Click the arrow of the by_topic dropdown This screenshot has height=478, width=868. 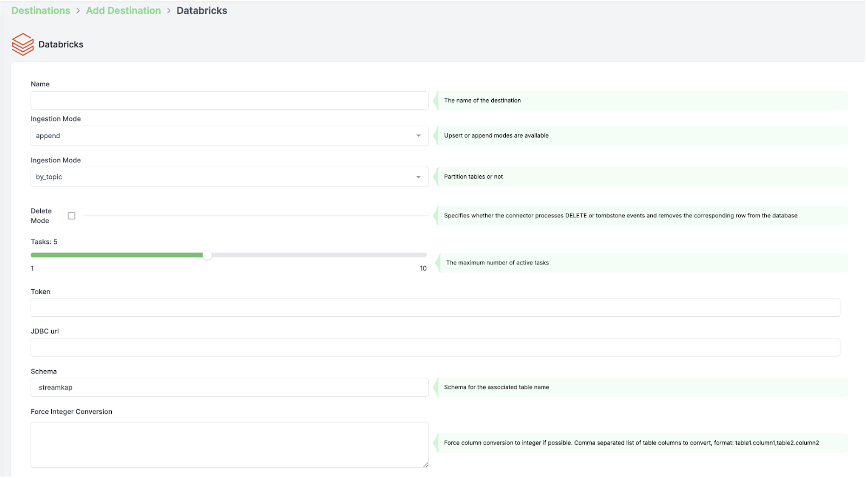(x=418, y=177)
